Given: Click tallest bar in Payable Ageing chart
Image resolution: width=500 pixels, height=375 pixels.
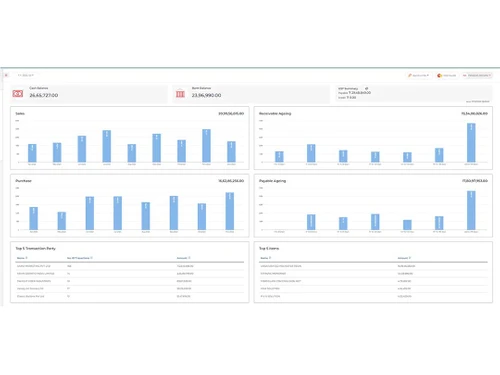Looking at the screenshot, I should tap(471, 210).
